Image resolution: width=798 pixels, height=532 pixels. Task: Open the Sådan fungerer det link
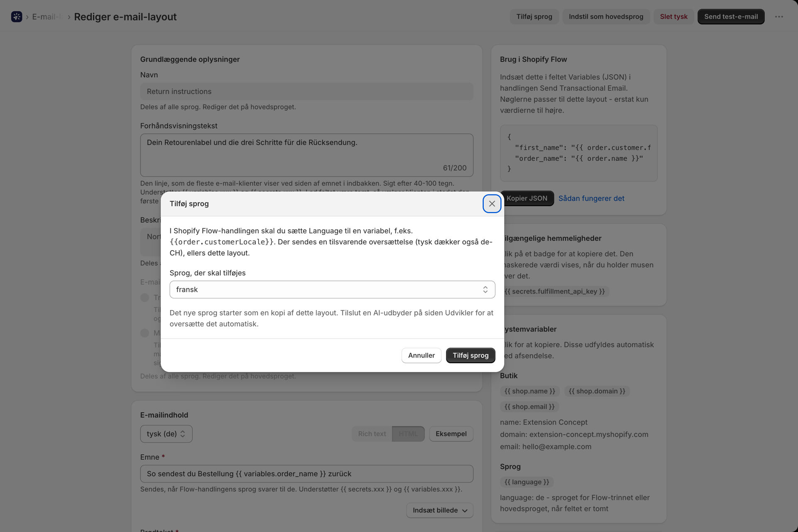pyautogui.click(x=591, y=198)
